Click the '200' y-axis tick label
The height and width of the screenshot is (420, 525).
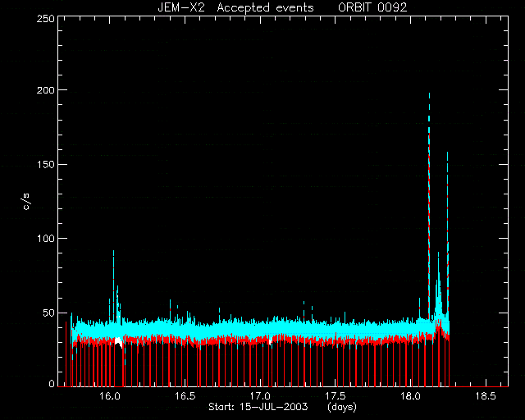[x=45, y=90]
